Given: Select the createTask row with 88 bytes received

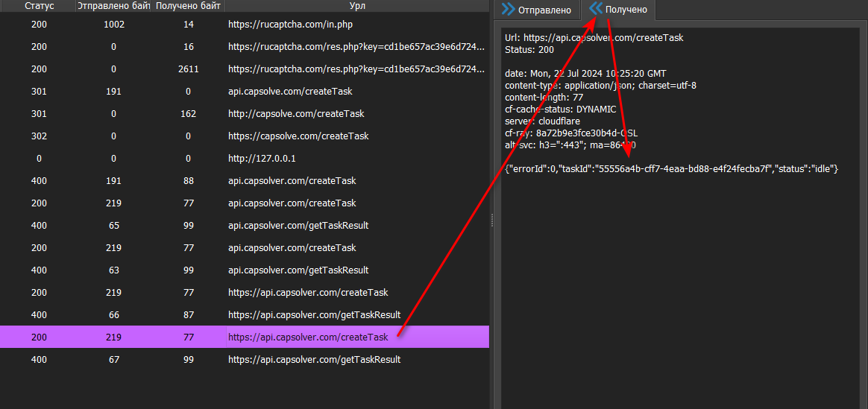Looking at the screenshot, I should coord(292,181).
